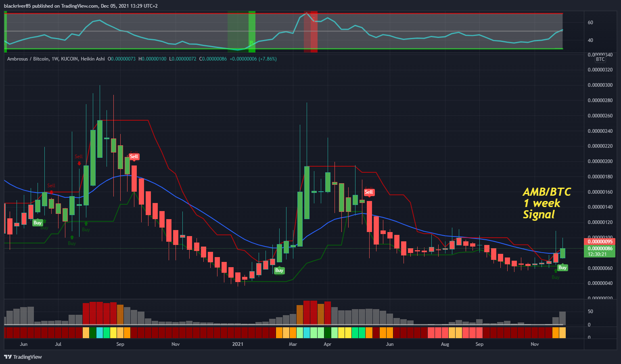Image resolution: width=621 pixels, height=364 pixels.
Task: Click the green B marker in the oscillator
Action: pyautogui.click(x=251, y=43)
